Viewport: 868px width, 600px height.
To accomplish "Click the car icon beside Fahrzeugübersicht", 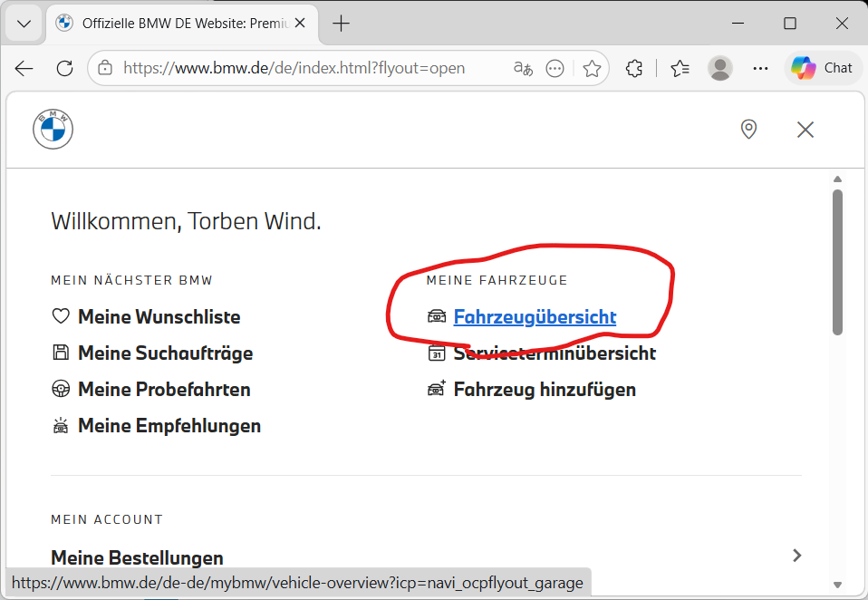I will click(x=437, y=315).
